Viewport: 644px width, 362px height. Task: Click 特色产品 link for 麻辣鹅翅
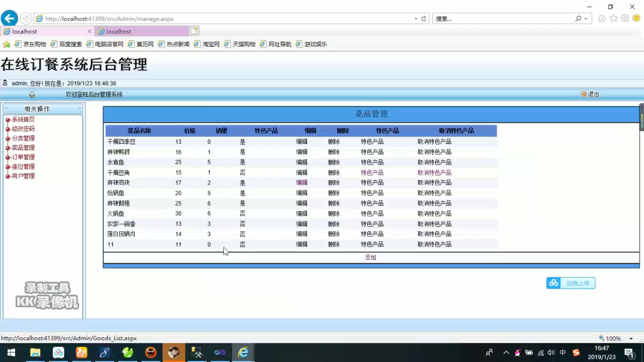click(372, 203)
